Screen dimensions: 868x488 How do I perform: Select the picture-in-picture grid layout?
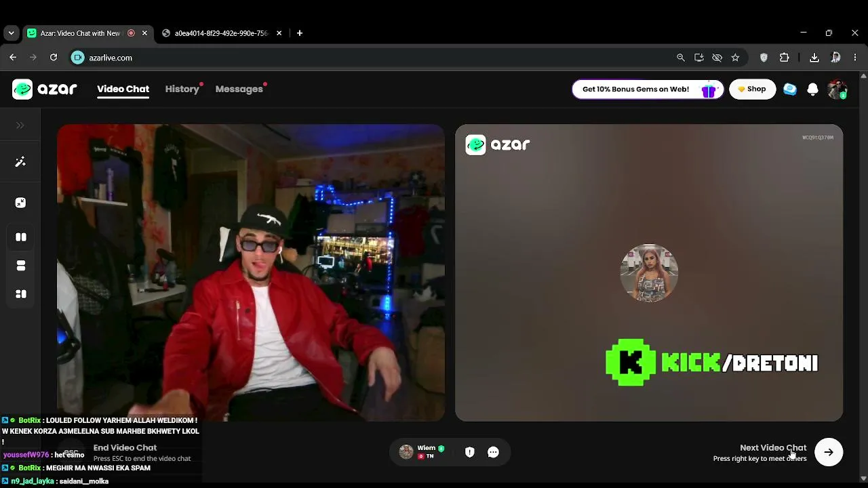point(21,294)
